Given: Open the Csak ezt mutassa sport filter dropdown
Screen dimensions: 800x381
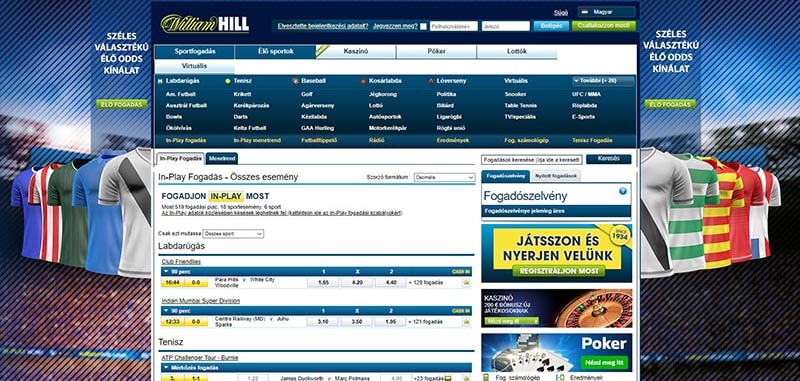Looking at the screenshot, I should (233, 234).
